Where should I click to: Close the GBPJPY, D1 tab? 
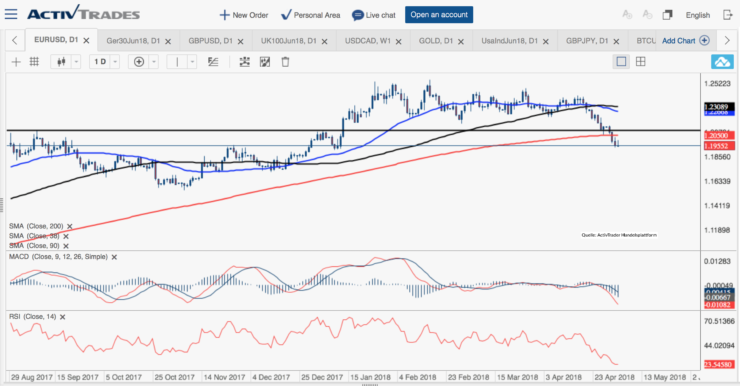click(616, 42)
